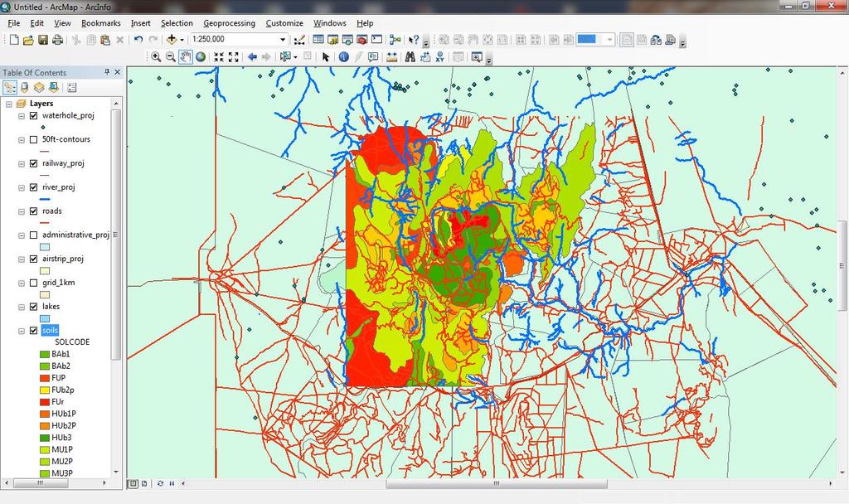This screenshot has height=504, width=849.
Task: Open the Bookmarks menu
Action: click(100, 23)
